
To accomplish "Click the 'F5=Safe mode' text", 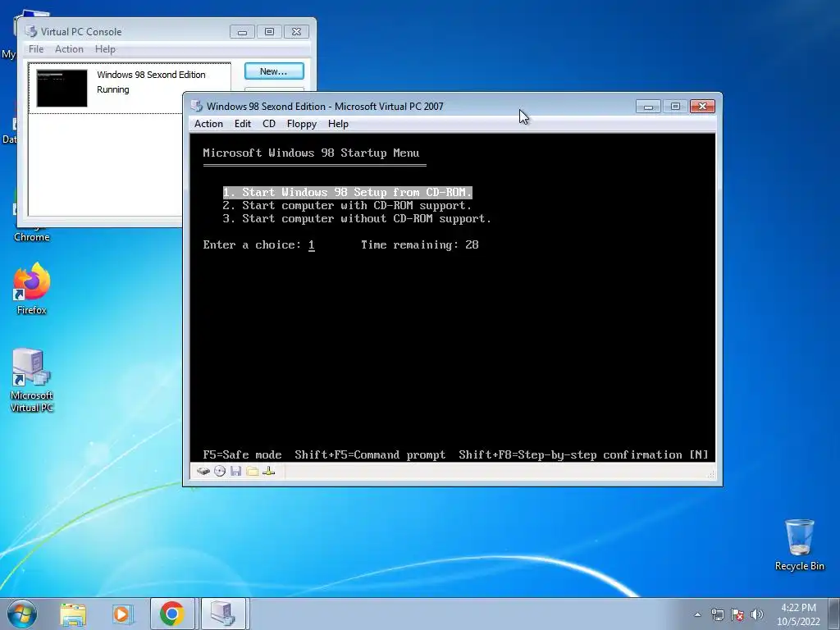I will 242,454.
